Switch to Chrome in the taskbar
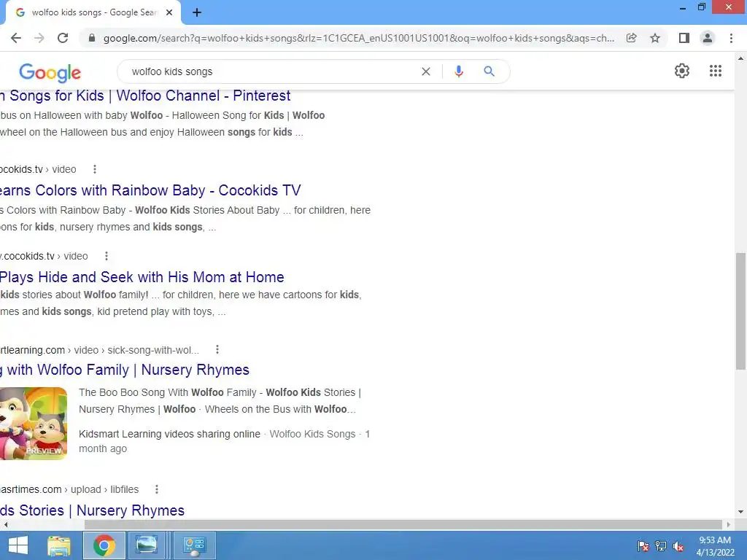Image resolution: width=747 pixels, height=560 pixels. pos(104,545)
